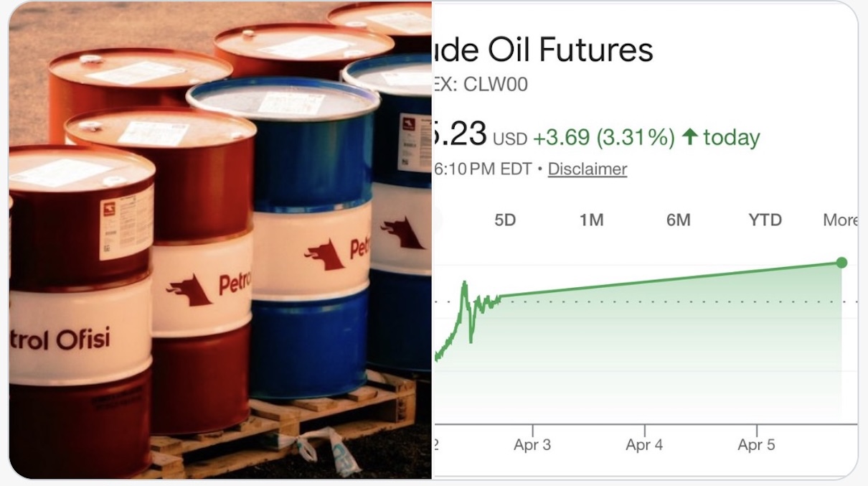
Task: Click the USD currency label
Action: (x=509, y=138)
